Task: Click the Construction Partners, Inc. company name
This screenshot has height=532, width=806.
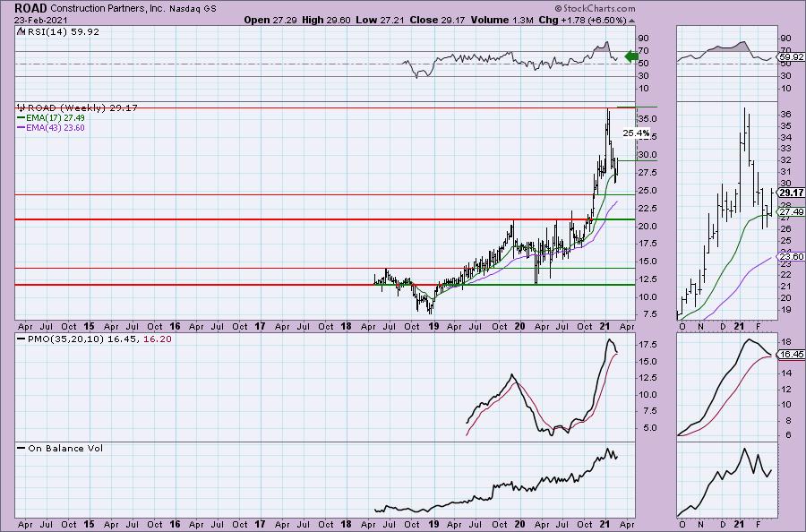Action: point(108,9)
